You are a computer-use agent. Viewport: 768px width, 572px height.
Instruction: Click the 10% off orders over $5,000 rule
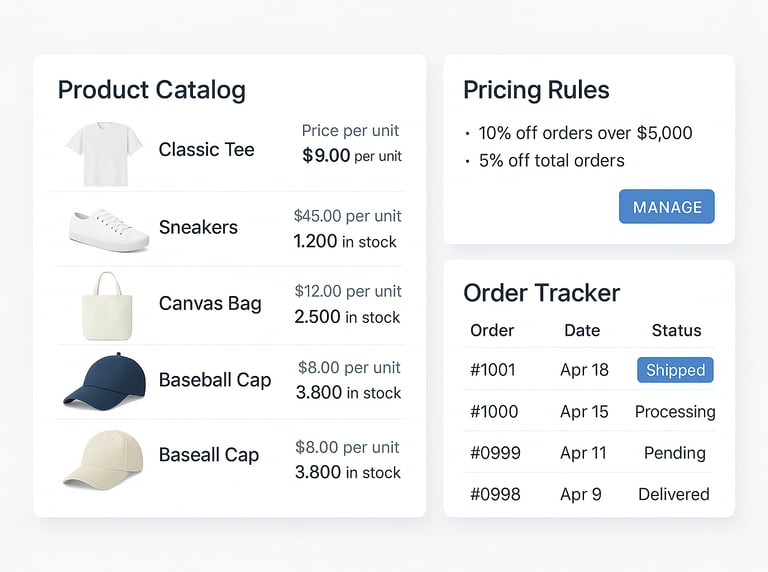(585, 133)
